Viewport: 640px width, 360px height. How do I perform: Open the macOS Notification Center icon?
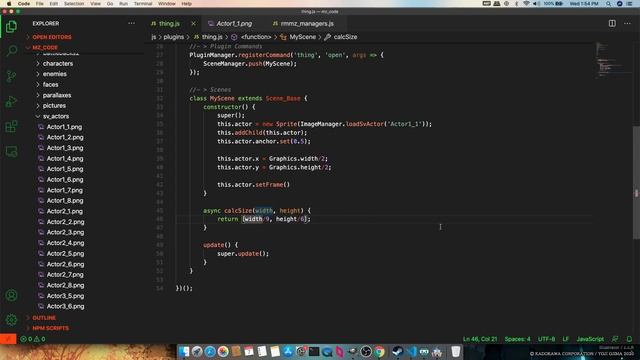click(x=629, y=4)
